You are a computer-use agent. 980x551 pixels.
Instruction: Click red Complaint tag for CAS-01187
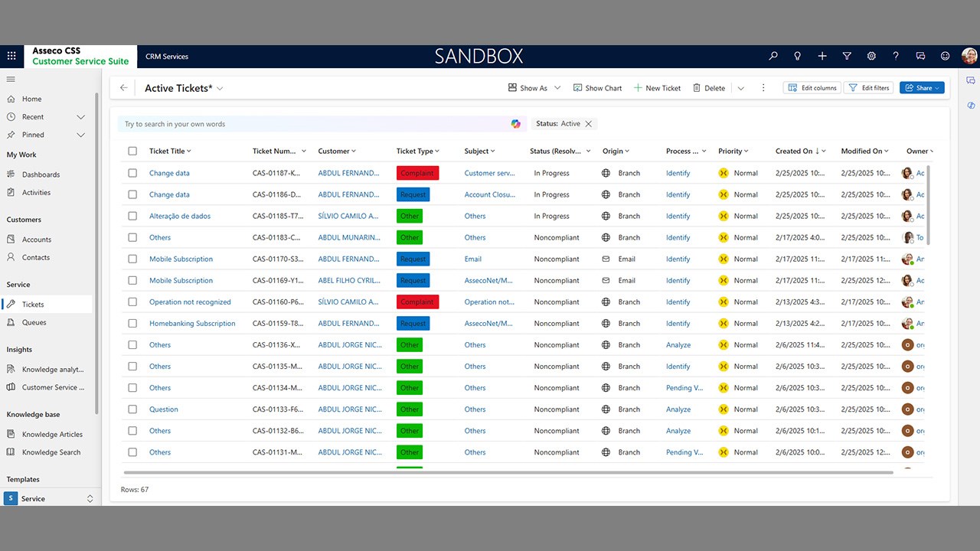[x=417, y=173]
